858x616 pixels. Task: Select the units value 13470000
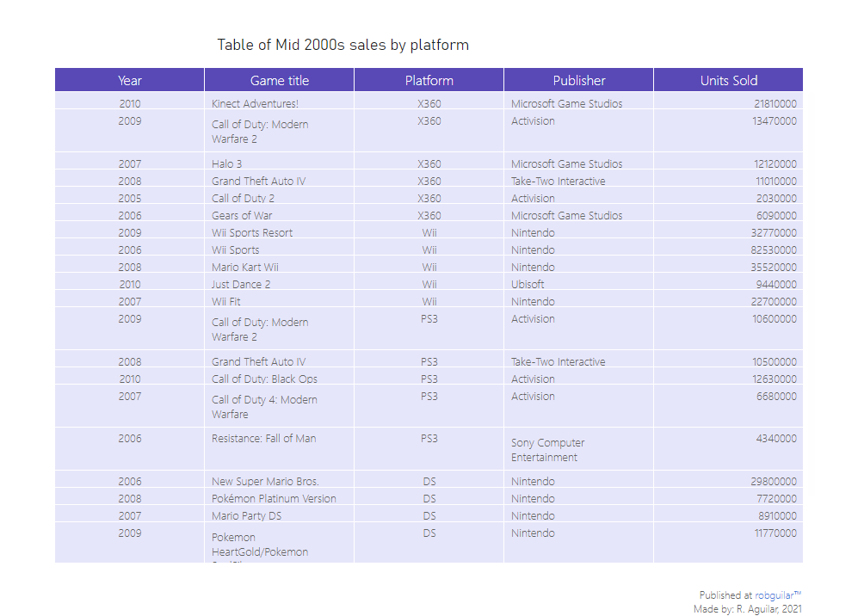coord(775,121)
